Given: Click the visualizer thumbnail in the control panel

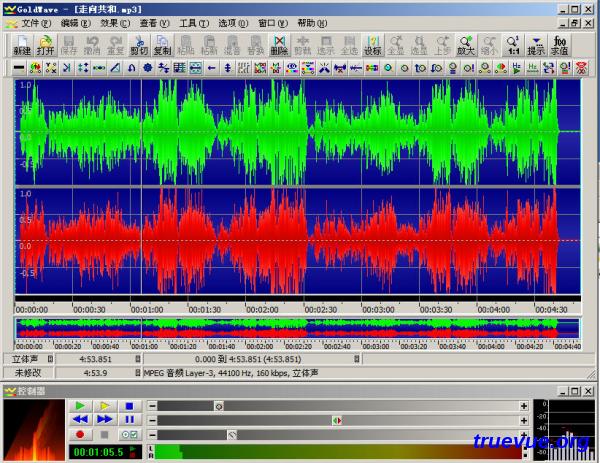Looking at the screenshot, I should pyautogui.click(x=34, y=429).
